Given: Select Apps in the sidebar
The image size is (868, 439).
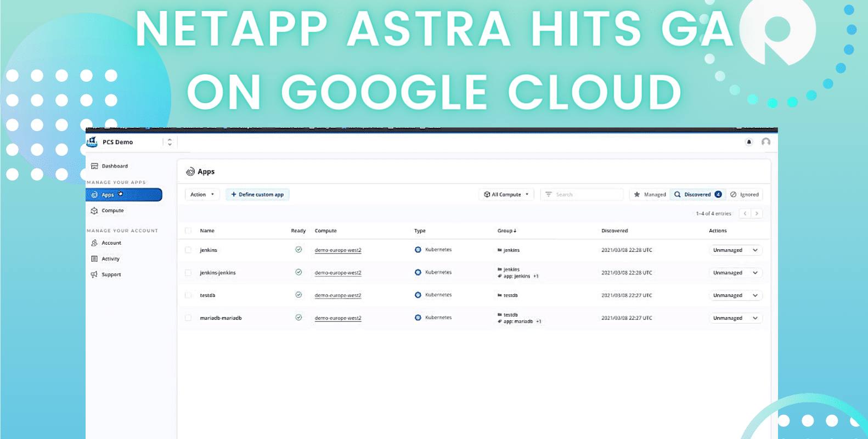Looking at the screenshot, I should [x=124, y=195].
